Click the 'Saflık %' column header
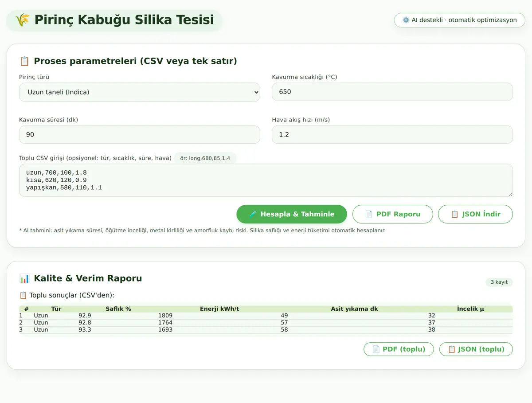 pos(118,309)
